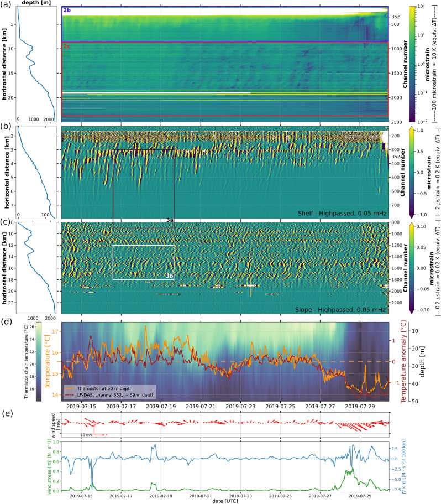Click the '600' channel tick in shelf panel
Viewport: 441px width, 504px height.
[x=395, y=191]
